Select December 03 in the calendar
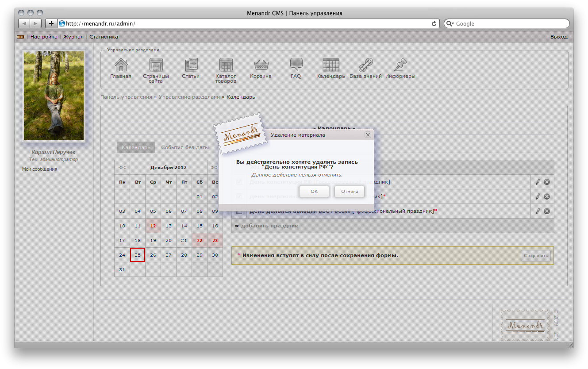 pyautogui.click(x=122, y=211)
